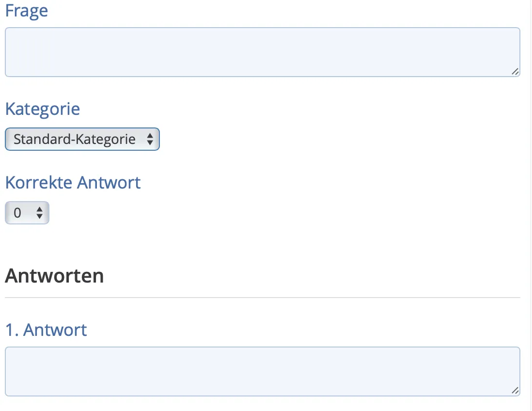The width and height of the screenshot is (532, 411).
Task: Expand the Korrekte Antwort dropdown
Action: (x=27, y=213)
